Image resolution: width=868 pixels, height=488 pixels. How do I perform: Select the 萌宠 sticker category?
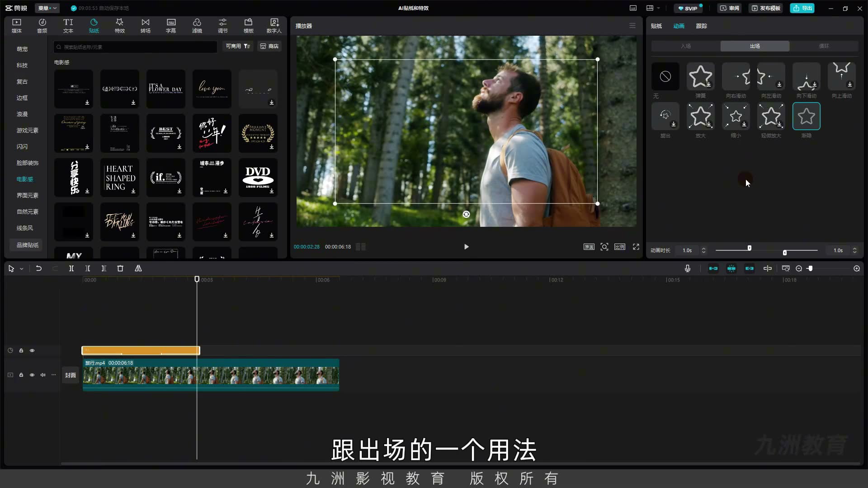(x=22, y=49)
